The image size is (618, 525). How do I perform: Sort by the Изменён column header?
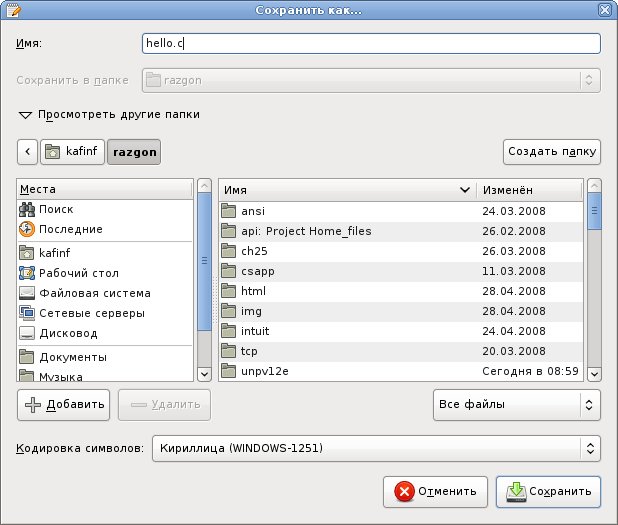pyautogui.click(x=529, y=190)
